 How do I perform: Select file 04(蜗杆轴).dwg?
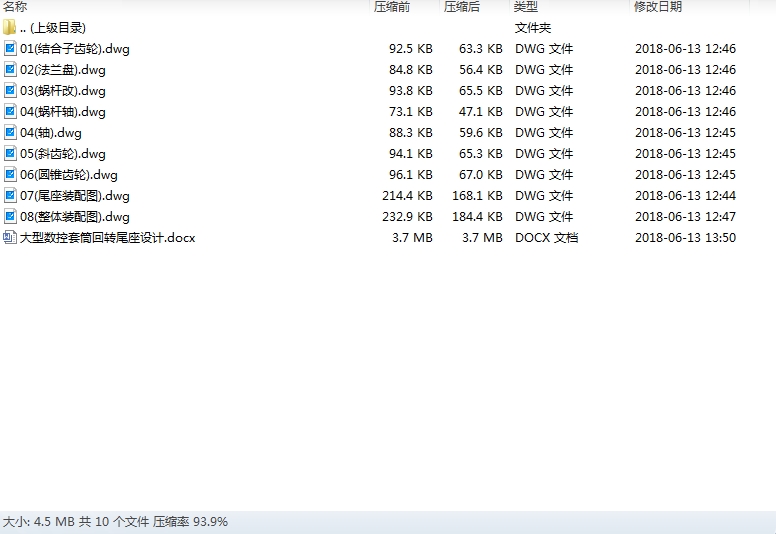coord(63,112)
